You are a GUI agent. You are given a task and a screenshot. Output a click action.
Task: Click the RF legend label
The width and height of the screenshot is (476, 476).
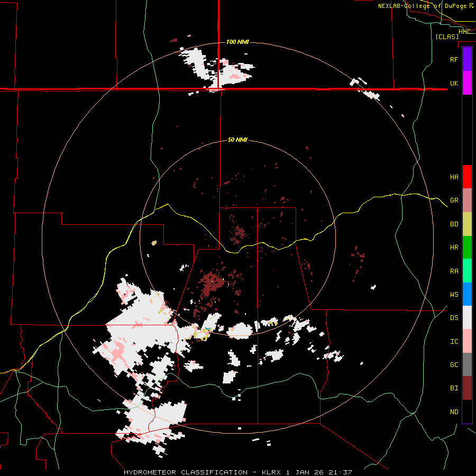pyautogui.click(x=454, y=59)
